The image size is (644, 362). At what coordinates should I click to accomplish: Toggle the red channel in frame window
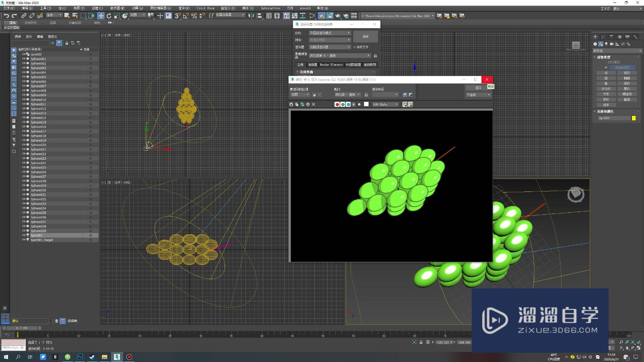pos(337,104)
